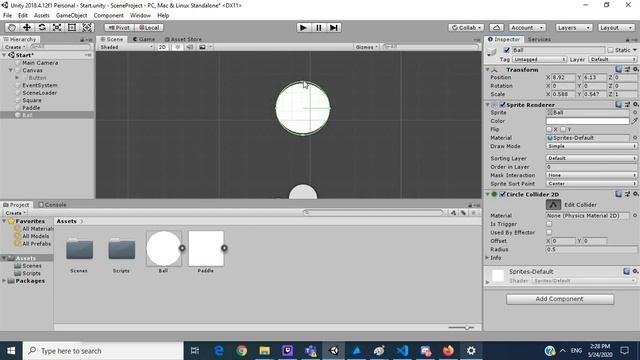The height and width of the screenshot is (360, 640).
Task: Open the Gizmos dropdown
Action: point(366,47)
